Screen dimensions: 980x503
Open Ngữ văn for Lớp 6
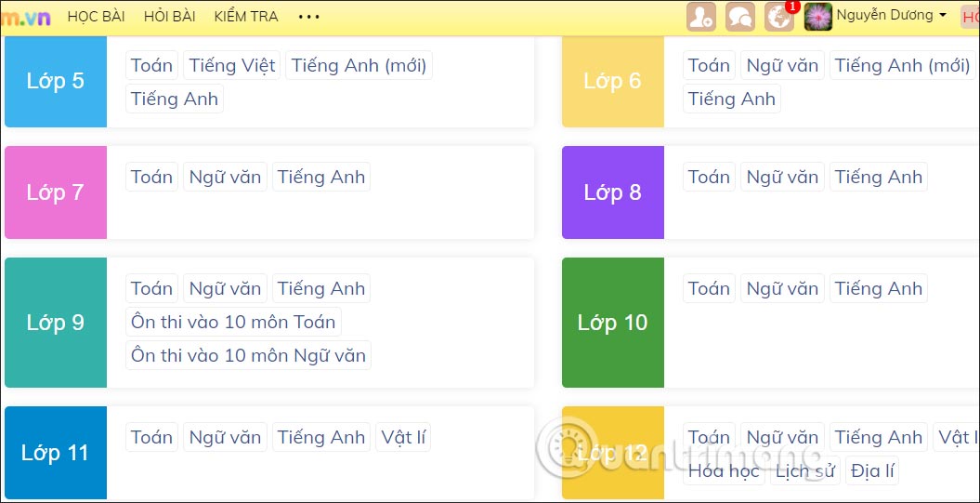(782, 65)
